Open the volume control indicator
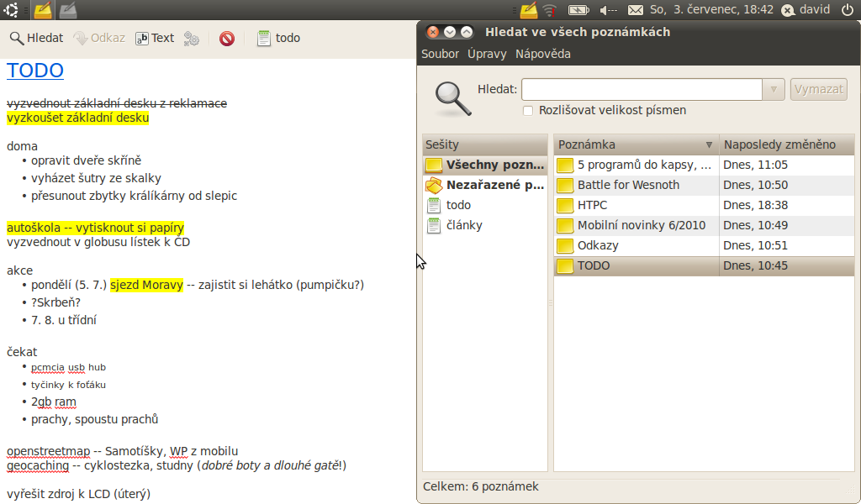 coord(609,10)
